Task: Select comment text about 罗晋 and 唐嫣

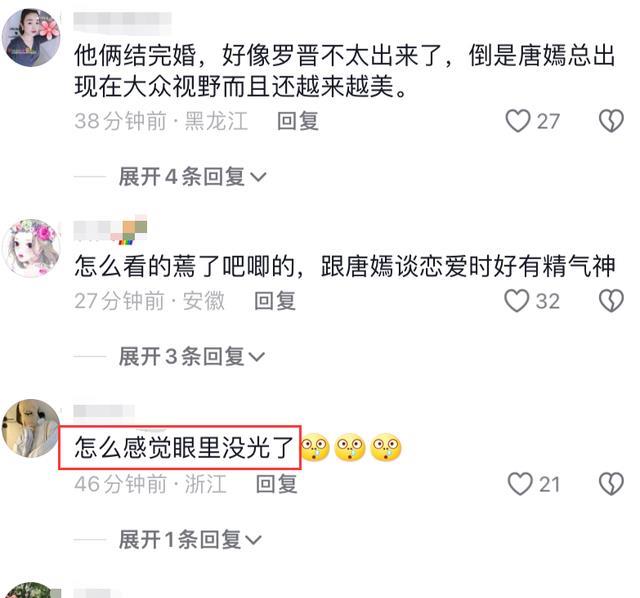Action: (x=344, y=71)
